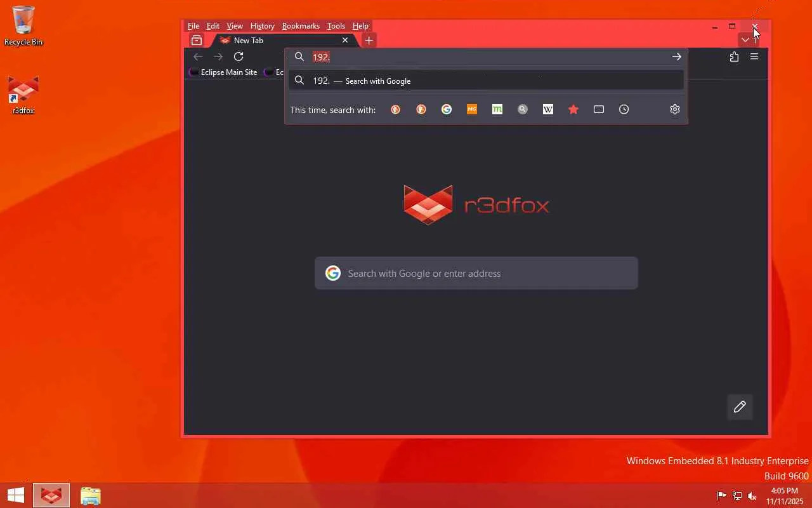Open search settings gear in address dropdown

[x=675, y=109]
